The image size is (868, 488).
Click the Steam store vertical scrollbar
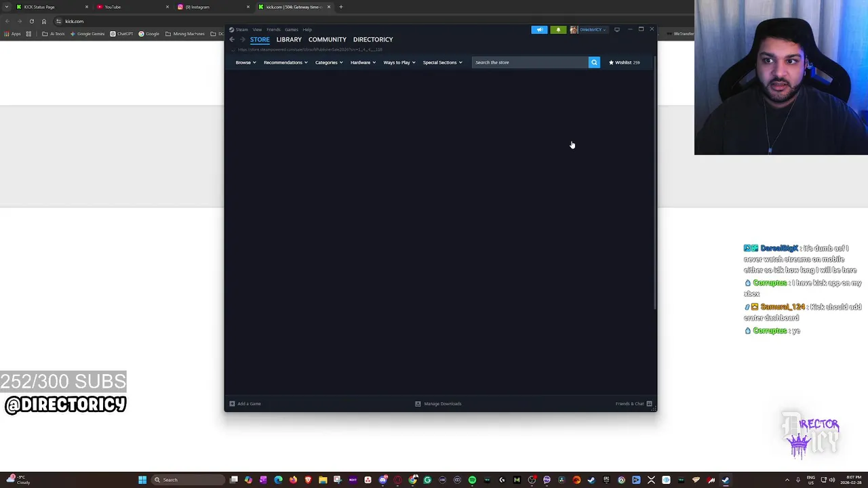(654, 183)
